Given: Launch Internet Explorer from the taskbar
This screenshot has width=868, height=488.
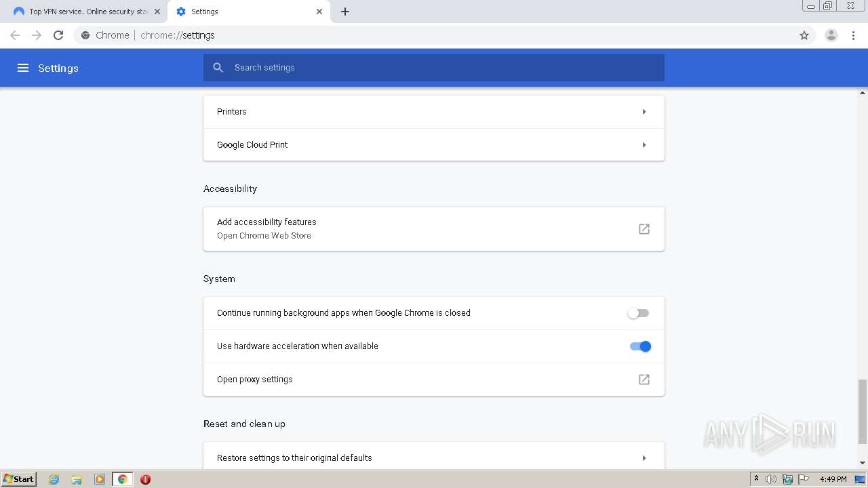Looking at the screenshot, I should (54, 479).
